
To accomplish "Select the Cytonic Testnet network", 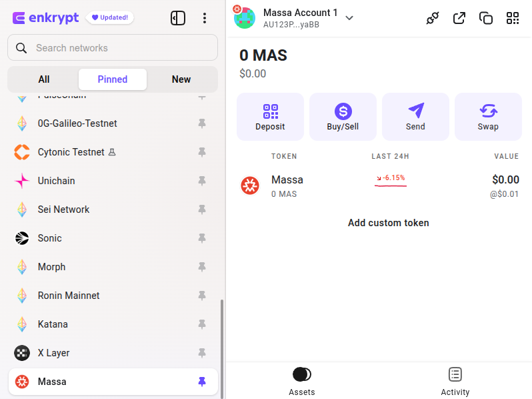I will [113, 152].
